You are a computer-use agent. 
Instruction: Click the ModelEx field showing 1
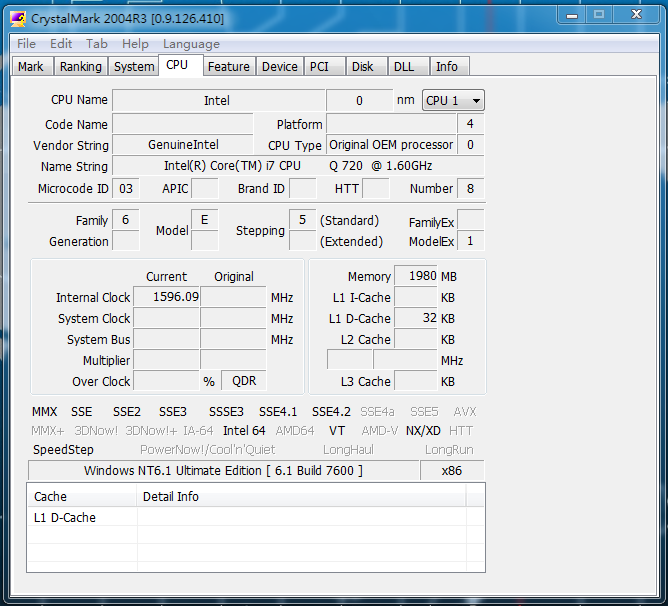[x=470, y=241]
